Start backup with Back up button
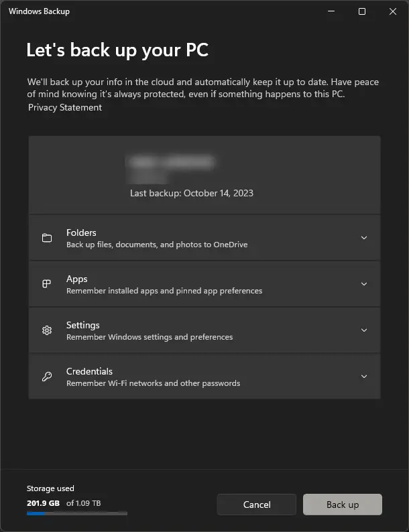This screenshot has width=409, height=532. coord(343,505)
